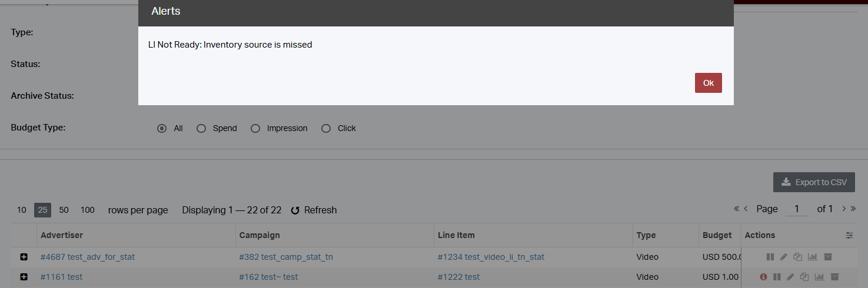Expand the row for #4687 test_adv_for_stat
The height and width of the screenshot is (288, 868).
[x=24, y=257]
